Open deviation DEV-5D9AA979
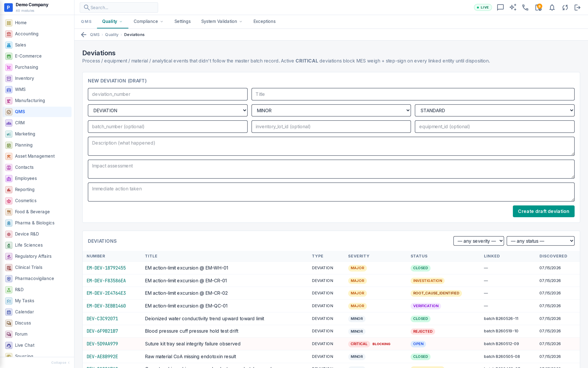Image resolution: width=588 pixels, height=368 pixels. pyautogui.click(x=102, y=344)
